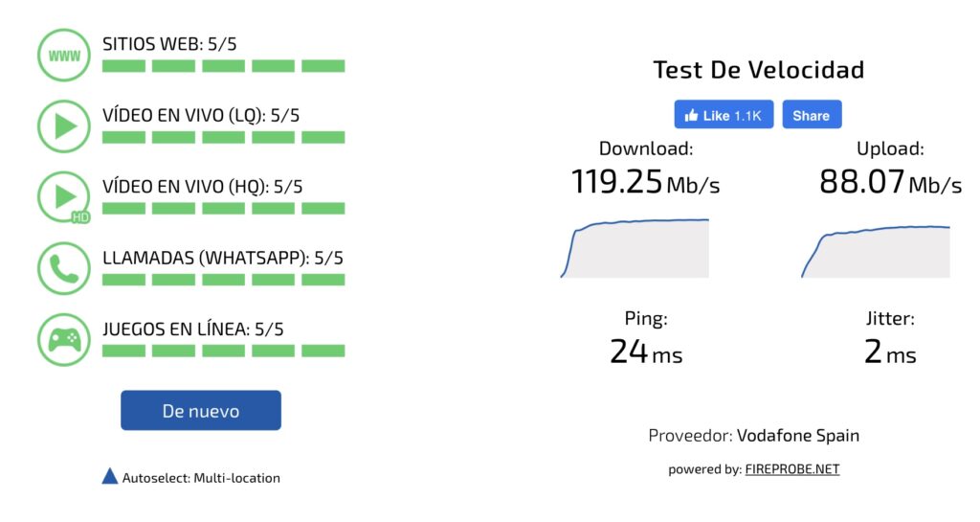Click the WWW sitios web icon
The height and width of the screenshot is (522, 980).
[x=64, y=55]
